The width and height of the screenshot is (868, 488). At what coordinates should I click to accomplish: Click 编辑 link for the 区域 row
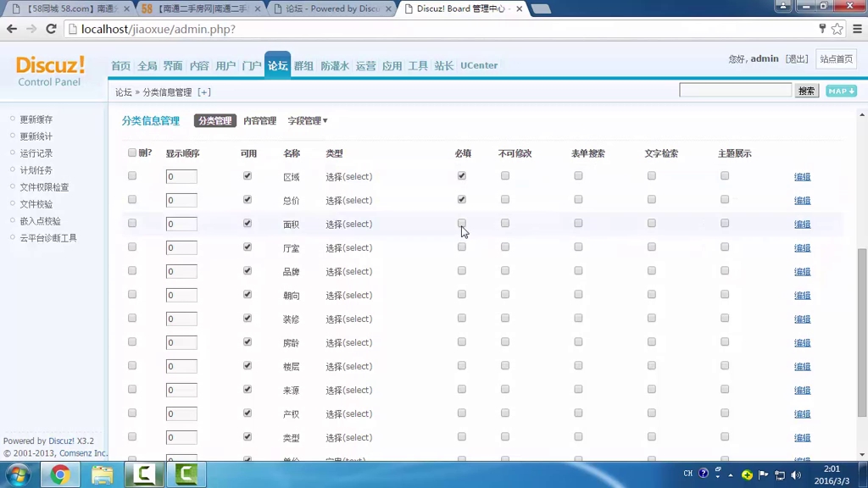(802, 176)
